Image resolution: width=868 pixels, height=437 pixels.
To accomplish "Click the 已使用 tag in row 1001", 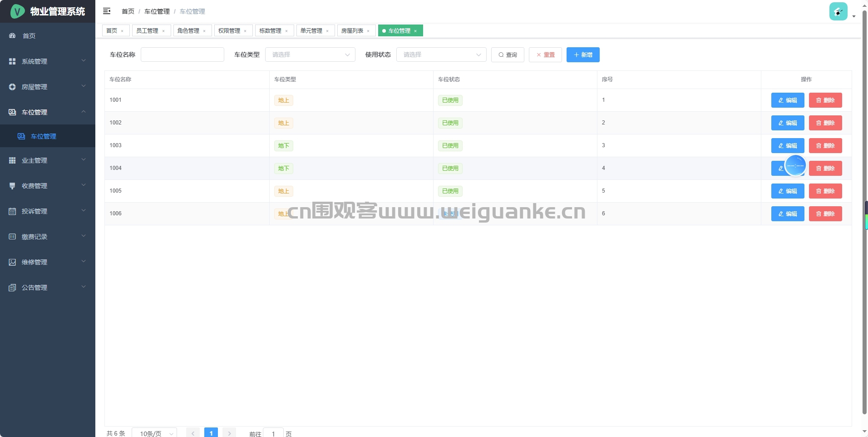I will pos(450,100).
